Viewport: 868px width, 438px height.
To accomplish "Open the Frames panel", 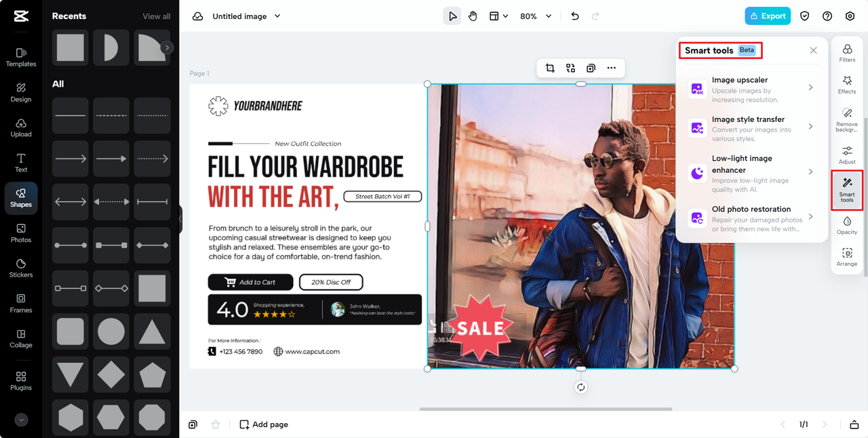I will coord(21,304).
